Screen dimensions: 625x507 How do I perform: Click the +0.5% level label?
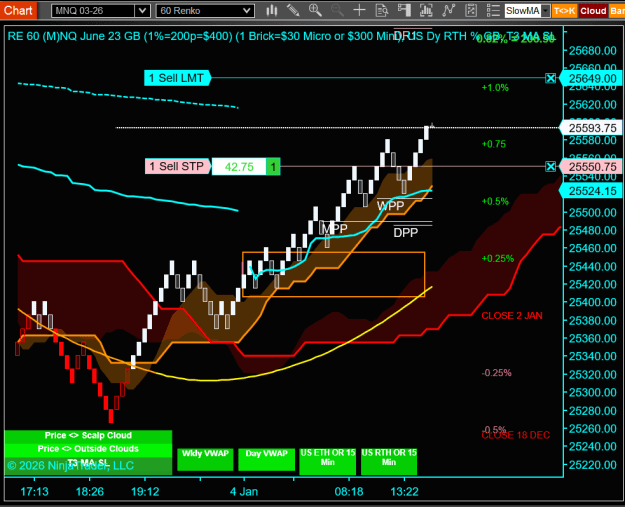pos(495,201)
